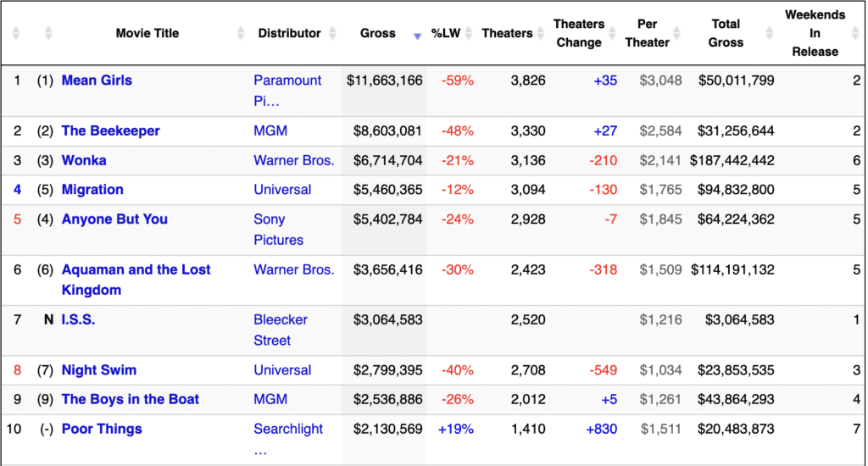Select the theater count 2,520

(528, 320)
